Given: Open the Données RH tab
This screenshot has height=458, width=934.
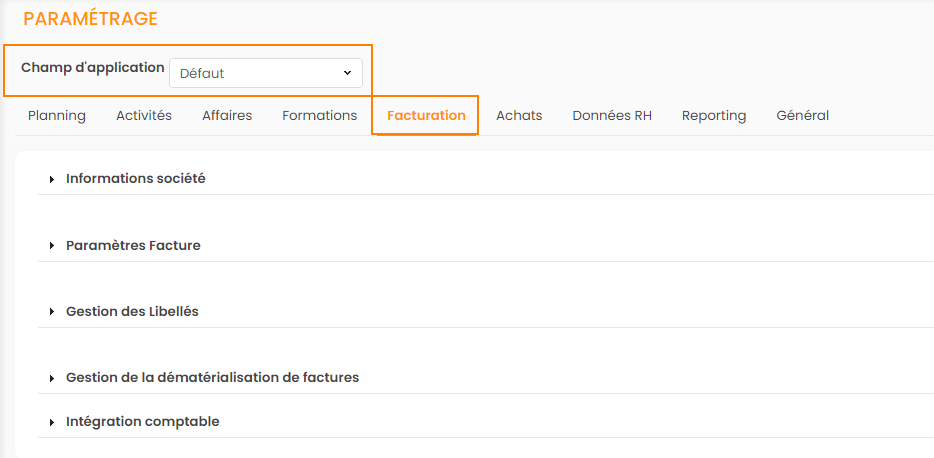Looking at the screenshot, I should [612, 115].
